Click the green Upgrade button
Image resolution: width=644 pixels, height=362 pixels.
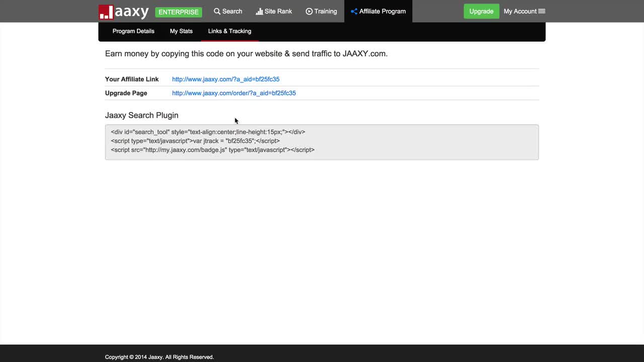481,11
